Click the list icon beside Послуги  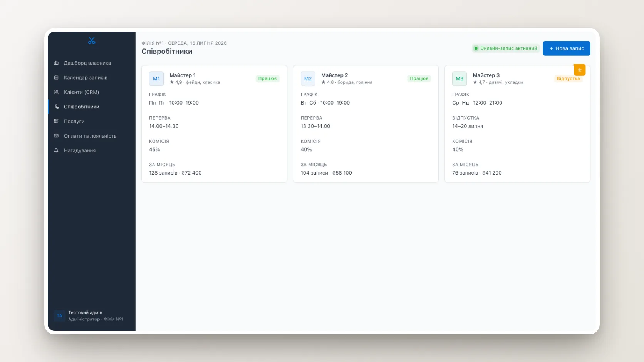pyautogui.click(x=56, y=121)
